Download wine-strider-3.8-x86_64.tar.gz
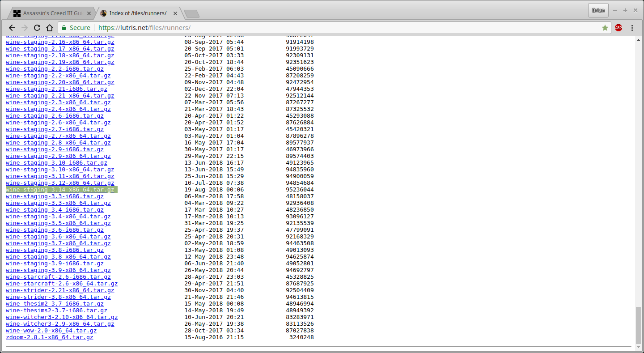Screen dimensions: 644x353 (x=58, y=297)
